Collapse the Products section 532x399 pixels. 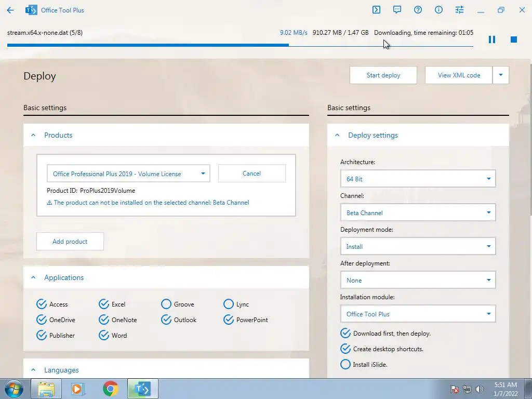pyautogui.click(x=33, y=135)
